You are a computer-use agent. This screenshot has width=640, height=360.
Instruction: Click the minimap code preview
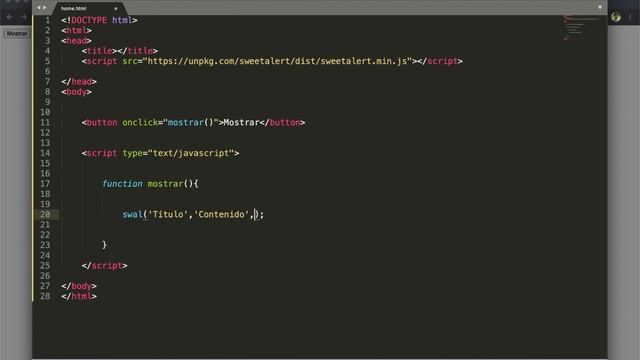pyautogui.click(x=581, y=28)
